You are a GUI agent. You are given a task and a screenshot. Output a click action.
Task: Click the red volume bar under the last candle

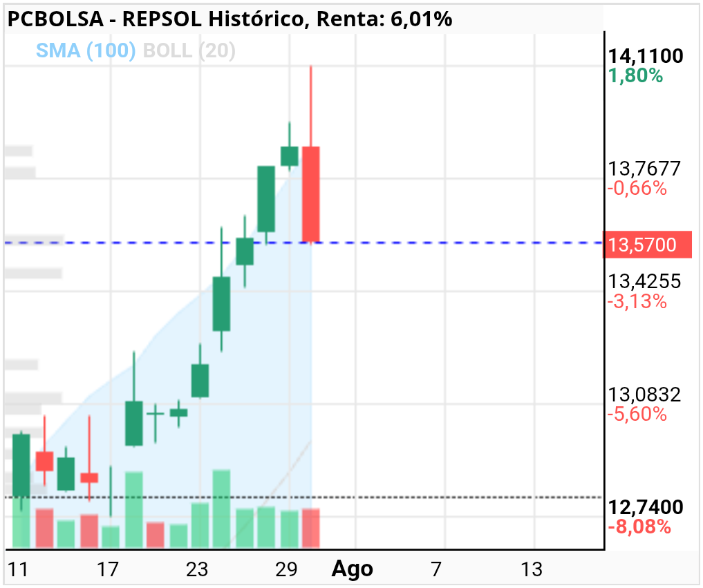[x=310, y=529]
